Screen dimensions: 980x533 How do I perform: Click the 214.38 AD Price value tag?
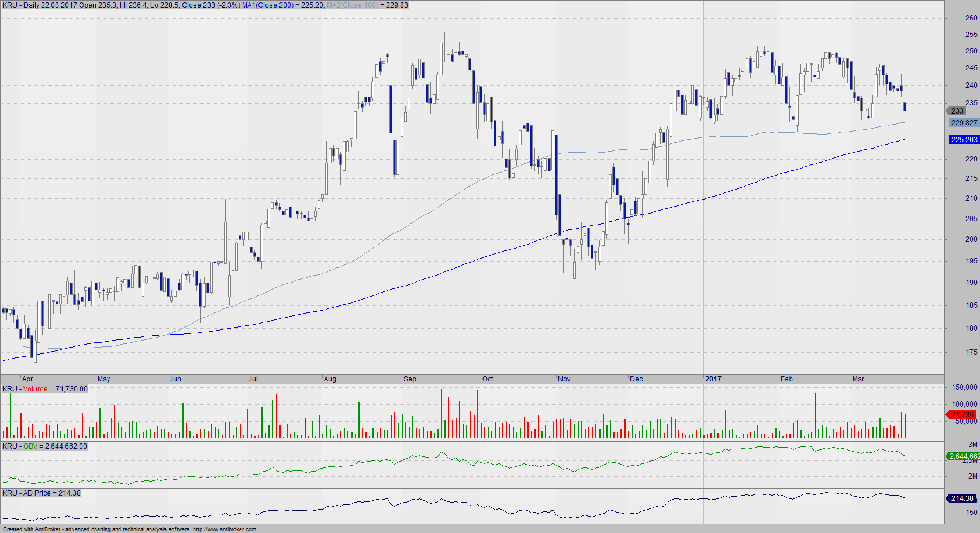tap(962, 498)
